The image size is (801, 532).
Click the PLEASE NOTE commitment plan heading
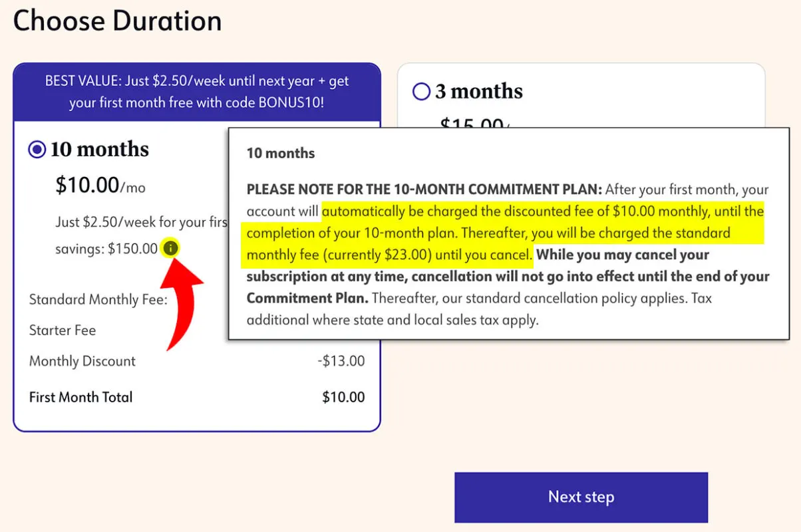(x=424, y=190)
